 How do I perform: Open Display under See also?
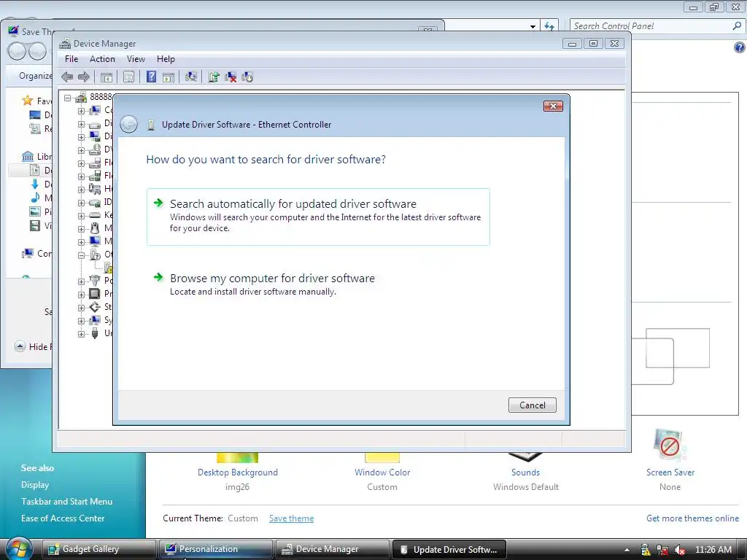tap(35, 485)
